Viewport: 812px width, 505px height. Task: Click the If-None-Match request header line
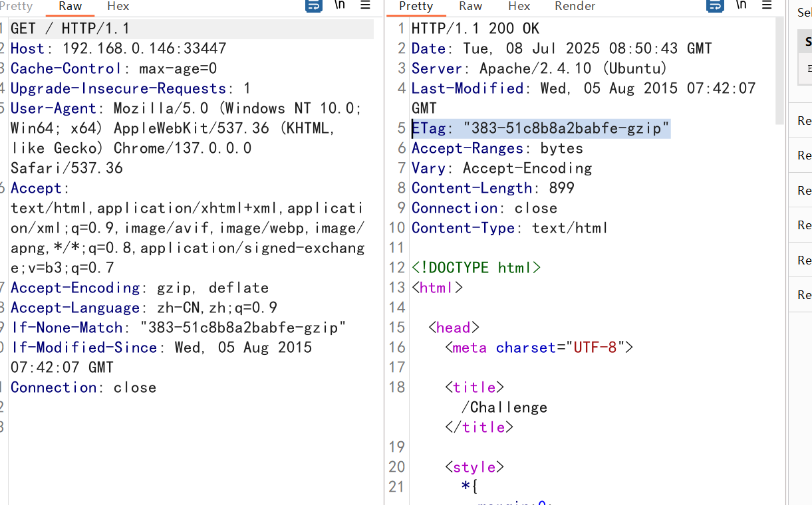tap(179, 328)
